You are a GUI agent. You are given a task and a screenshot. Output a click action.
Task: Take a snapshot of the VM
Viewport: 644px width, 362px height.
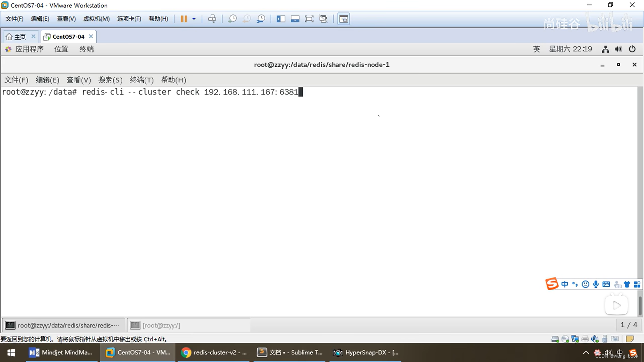click(x=232, y=19)
